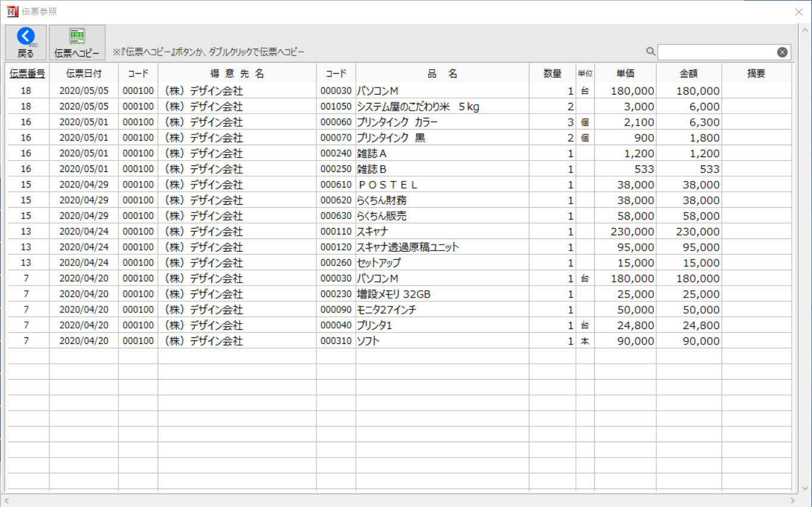Click the 伝票へコピー spreadsheet icon
812x507 pixels.
(77, 36)
